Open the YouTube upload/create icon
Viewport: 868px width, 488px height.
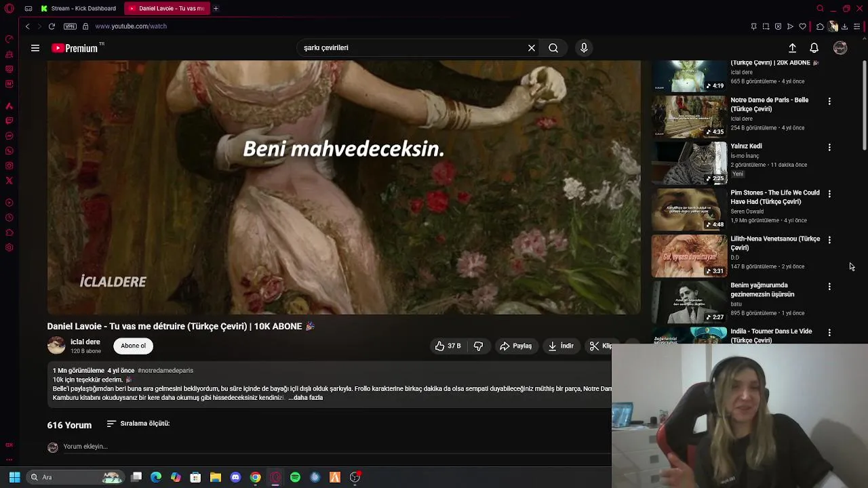(792, 48)
